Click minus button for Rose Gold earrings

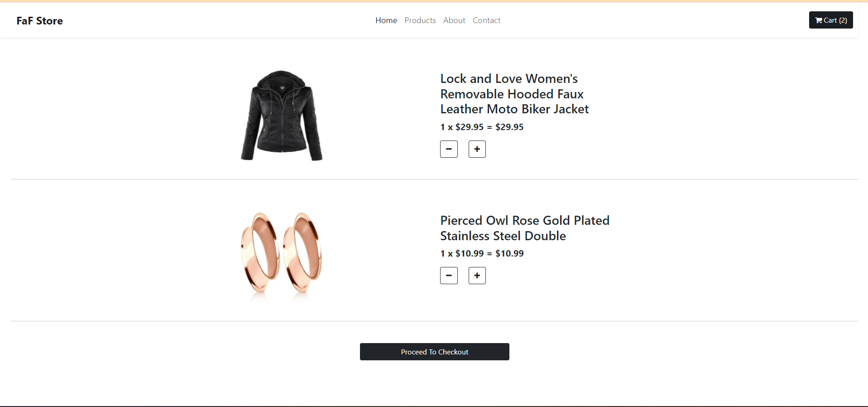(x=449, y=276)
